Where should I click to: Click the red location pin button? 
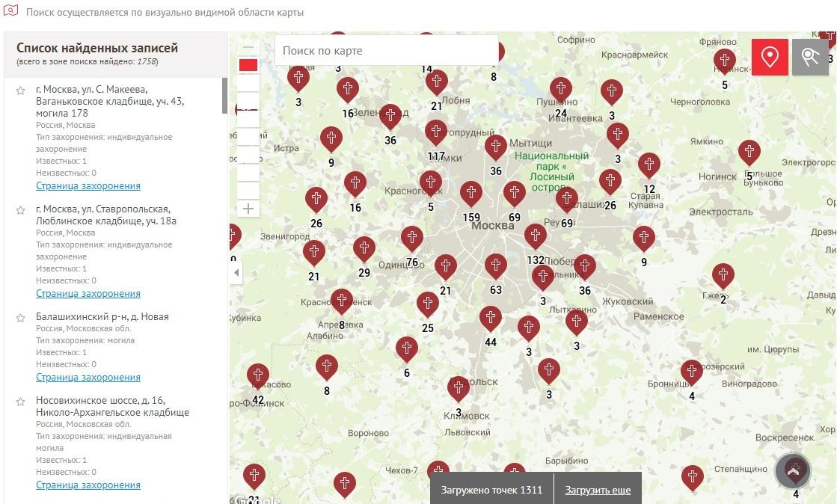[x=770, y=57]
